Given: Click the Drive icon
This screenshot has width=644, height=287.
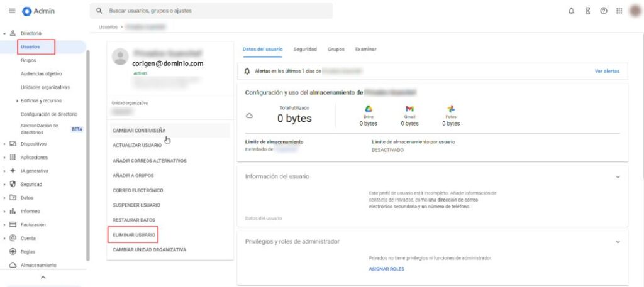Looking at the screenshot, I should point(368,109).
